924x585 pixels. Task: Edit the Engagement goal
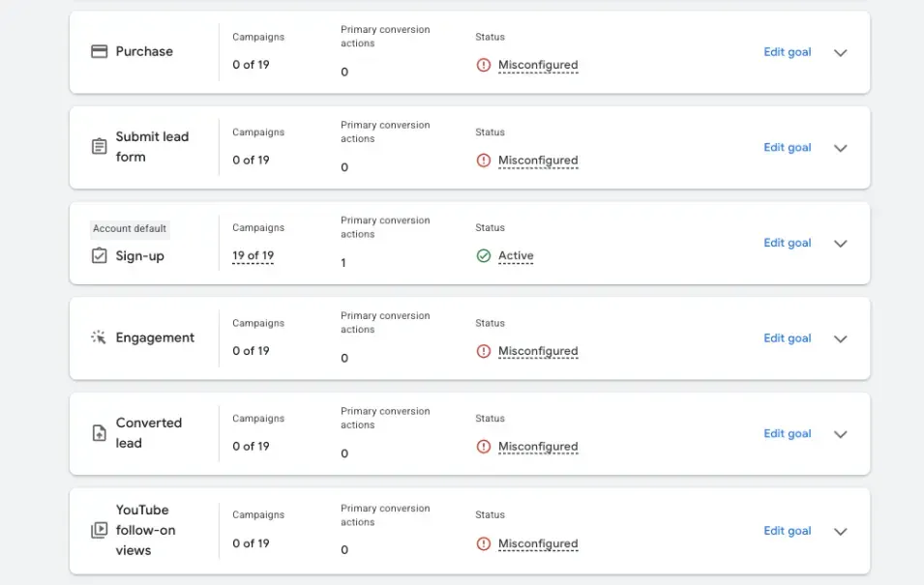[788, 338]
